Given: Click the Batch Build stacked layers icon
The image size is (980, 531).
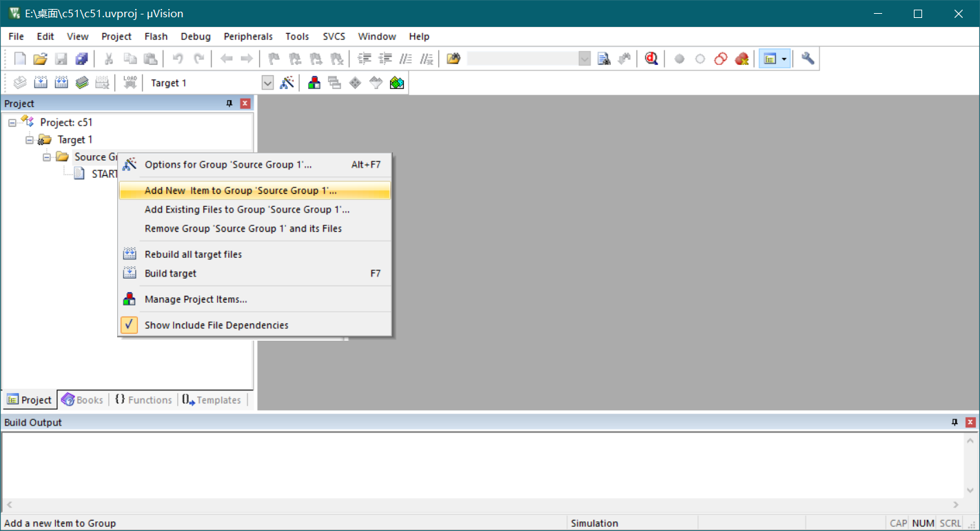Looking at the screenshot, I should coord(82,83).
